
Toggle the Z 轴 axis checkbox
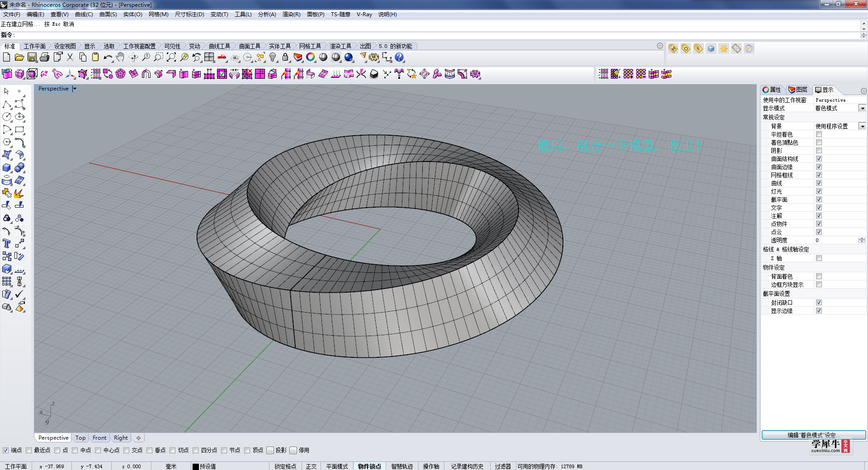coord(819,258)
